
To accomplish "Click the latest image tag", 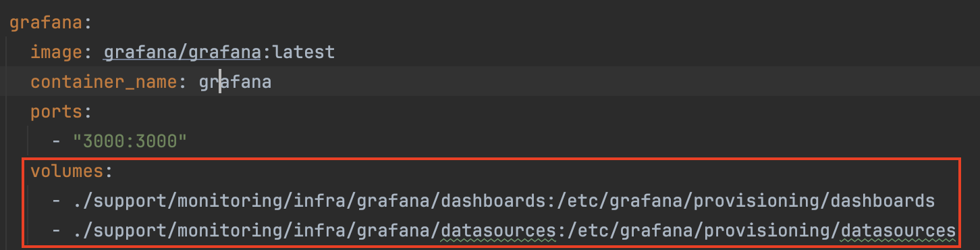I will click(x=304, y=52).
